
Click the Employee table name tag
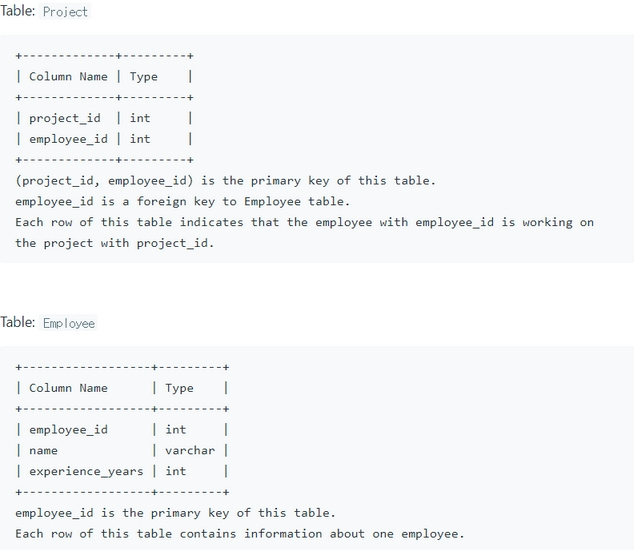(x=68, y=323)
